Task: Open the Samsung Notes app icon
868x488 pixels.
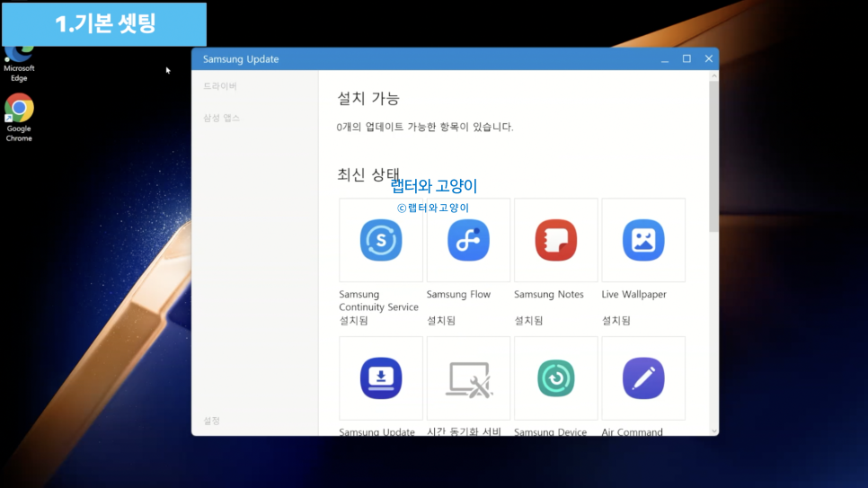Action: [x=556, y=240]
